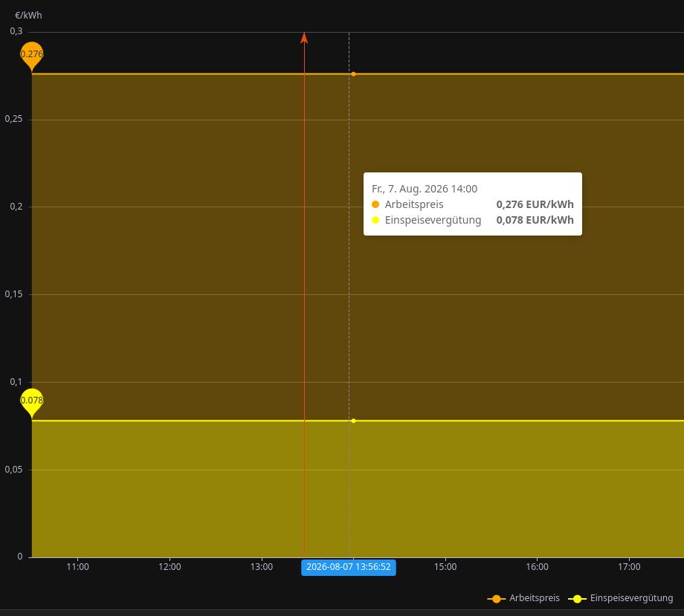684x616 pixels.
Task: Click the red arrowhead atop the vertical line
Action: (x=305, y=38)
